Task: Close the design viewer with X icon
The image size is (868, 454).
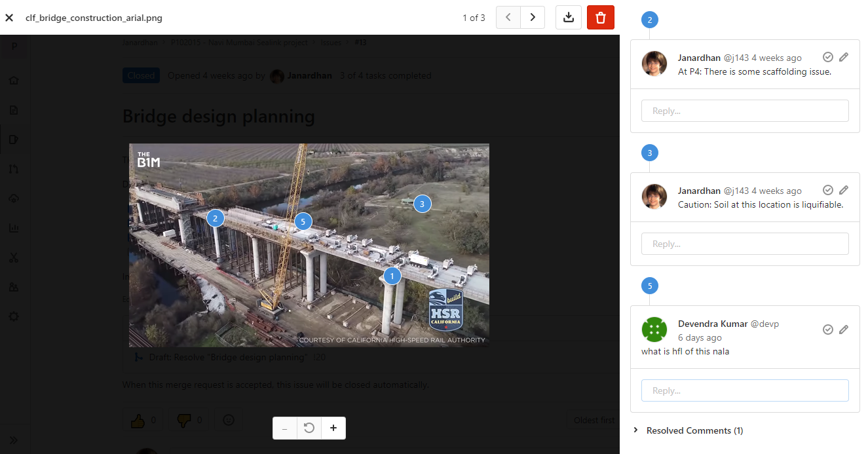Action: 9,18
